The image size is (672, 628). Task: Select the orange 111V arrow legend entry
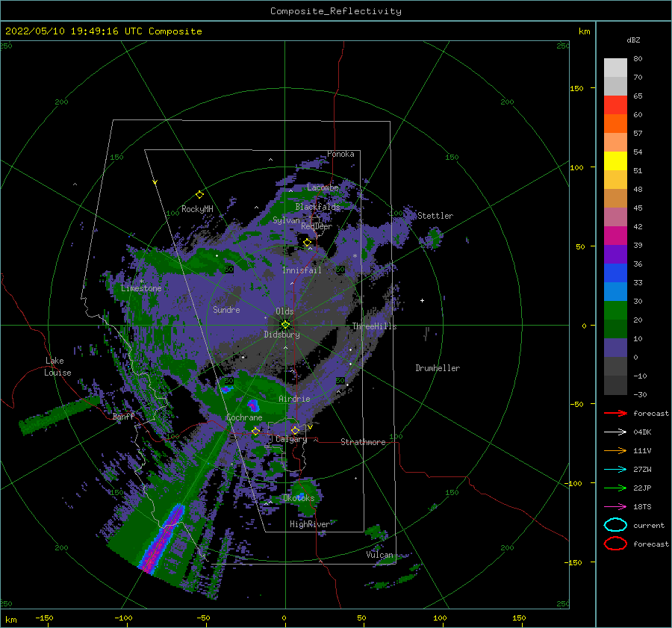click(x=615, y=450)
